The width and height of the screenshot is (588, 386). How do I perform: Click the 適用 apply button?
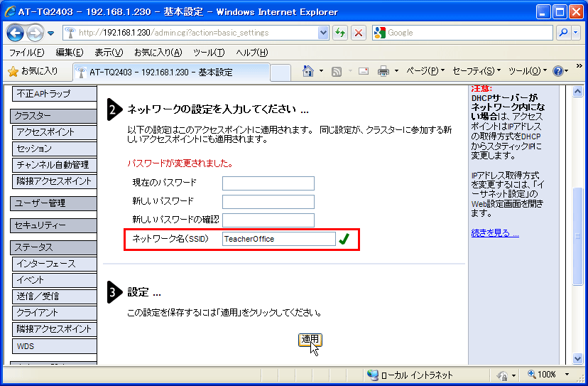310,340
